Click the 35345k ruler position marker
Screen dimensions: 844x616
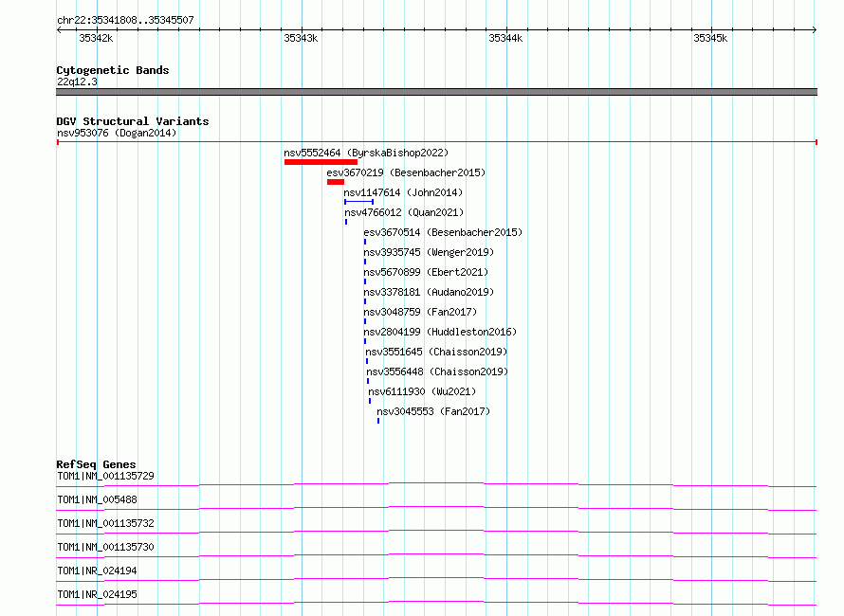click(709, 38)
